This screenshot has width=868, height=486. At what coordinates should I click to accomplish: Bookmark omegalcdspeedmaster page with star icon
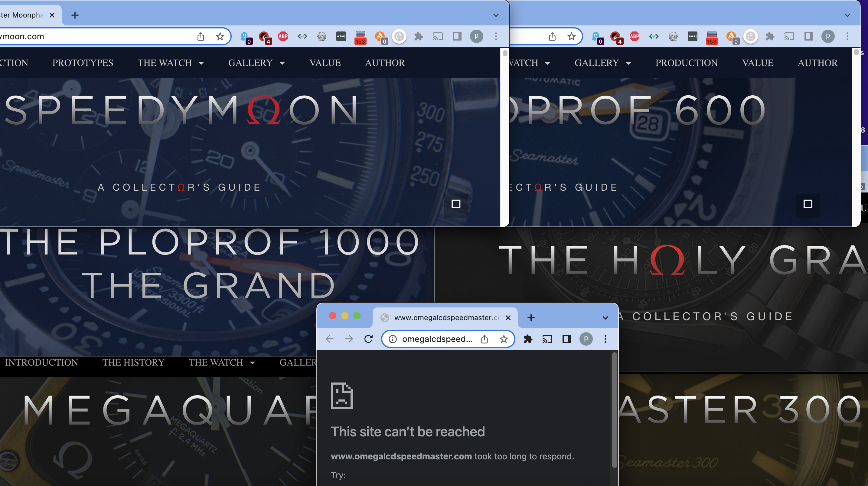pos(504,339)
